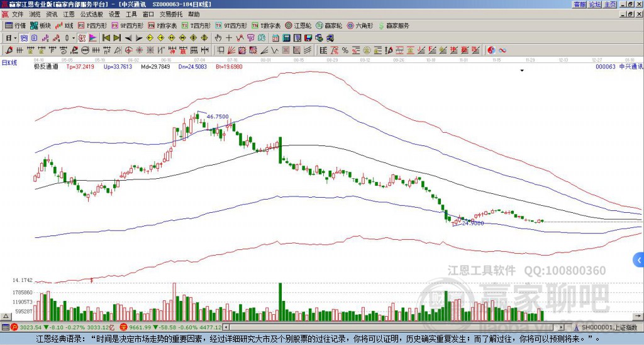This screenshot has height=345, width=644.
Task: Select the hand pan tool
Action: [218, 38]
